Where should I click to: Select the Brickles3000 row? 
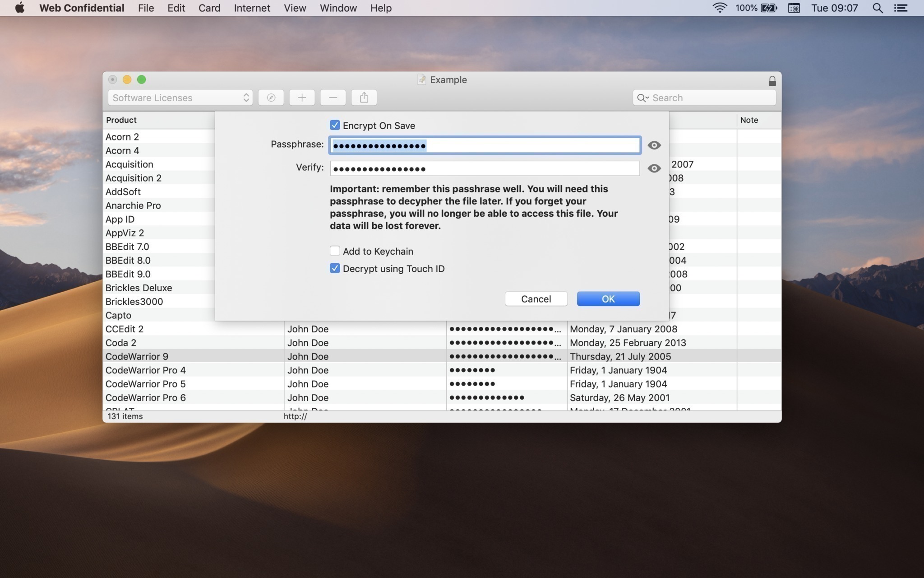tap(159, 301)
